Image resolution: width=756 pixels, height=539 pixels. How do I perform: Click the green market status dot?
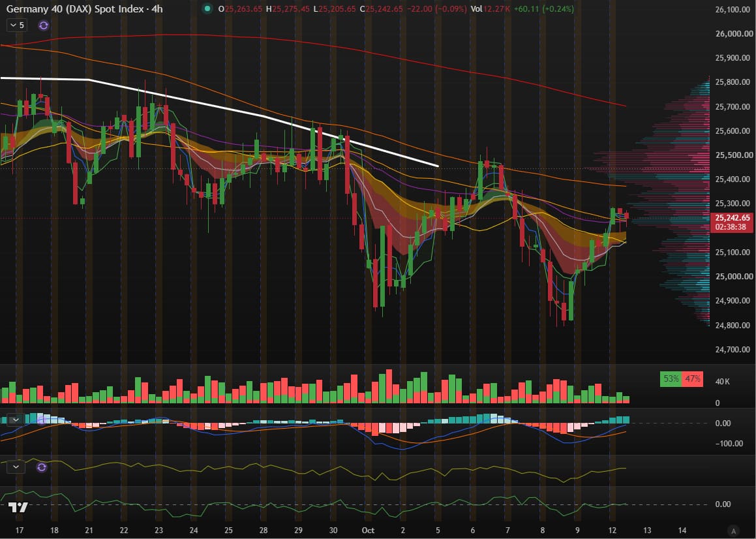[207, 8]
